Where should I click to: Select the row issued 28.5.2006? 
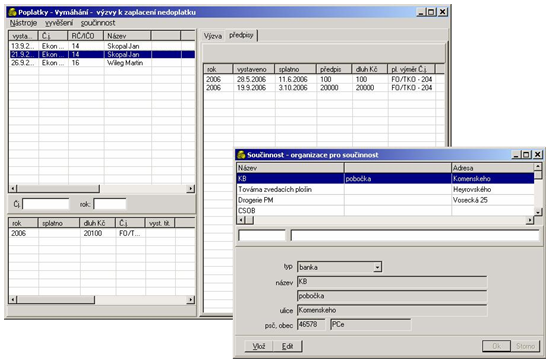pyautogui.click(x=324, y=79)
